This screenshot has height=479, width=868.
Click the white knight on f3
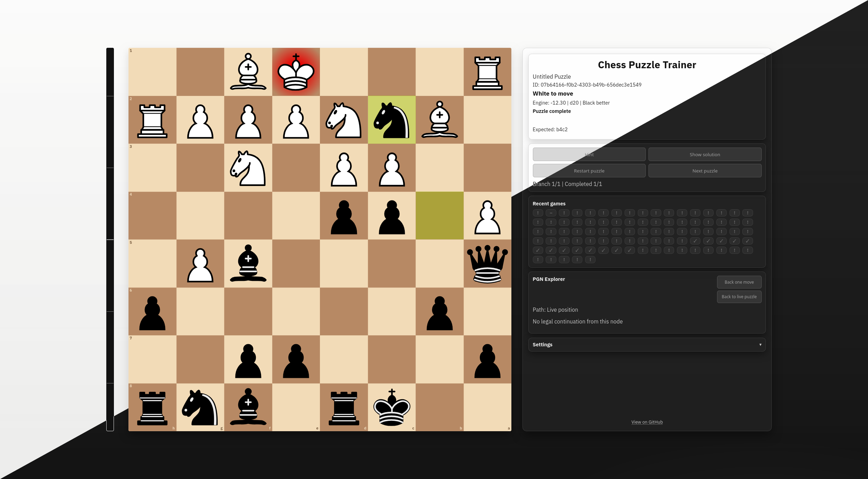point(248,168)
